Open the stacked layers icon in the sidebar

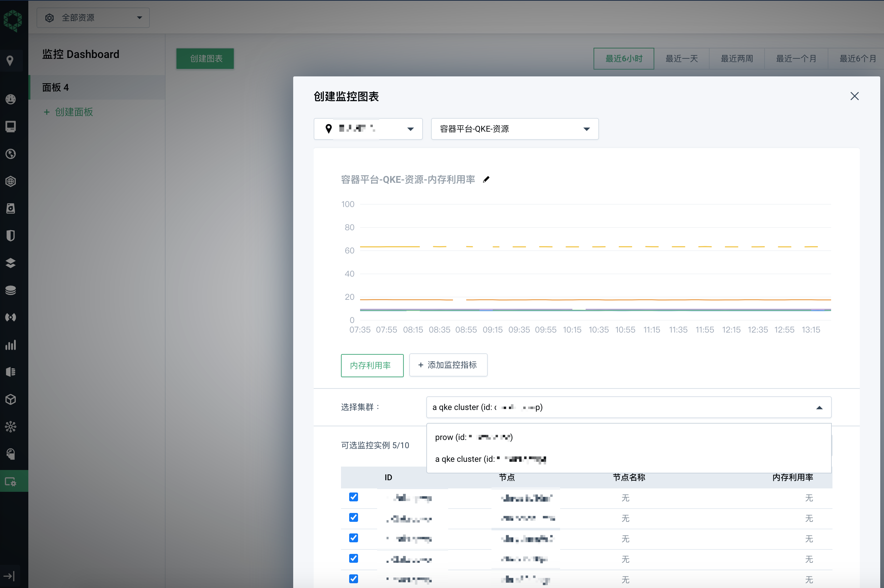[x=11, y=263]
